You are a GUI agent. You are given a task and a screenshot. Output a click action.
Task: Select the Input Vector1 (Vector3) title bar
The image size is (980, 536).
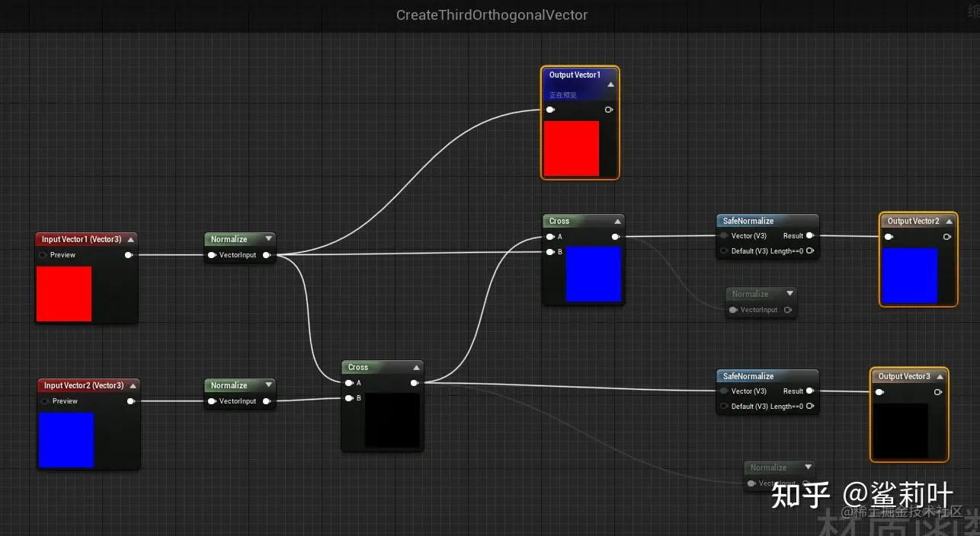tap(86, 239)
